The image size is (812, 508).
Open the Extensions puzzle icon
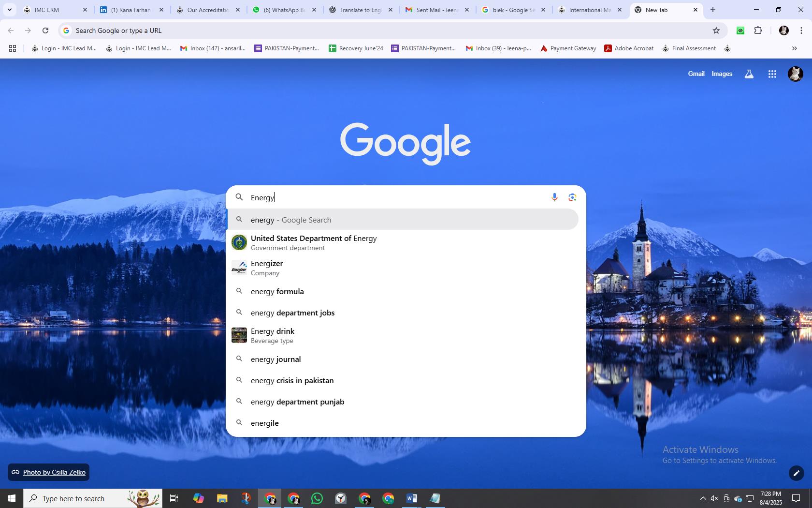(x=758, y=30)
